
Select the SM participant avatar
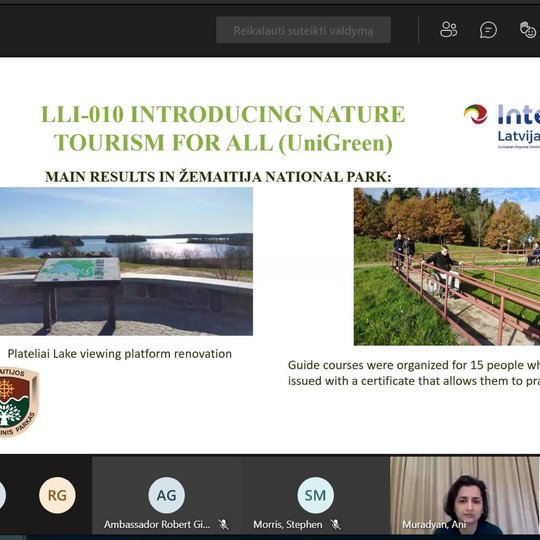coord(315,495)
